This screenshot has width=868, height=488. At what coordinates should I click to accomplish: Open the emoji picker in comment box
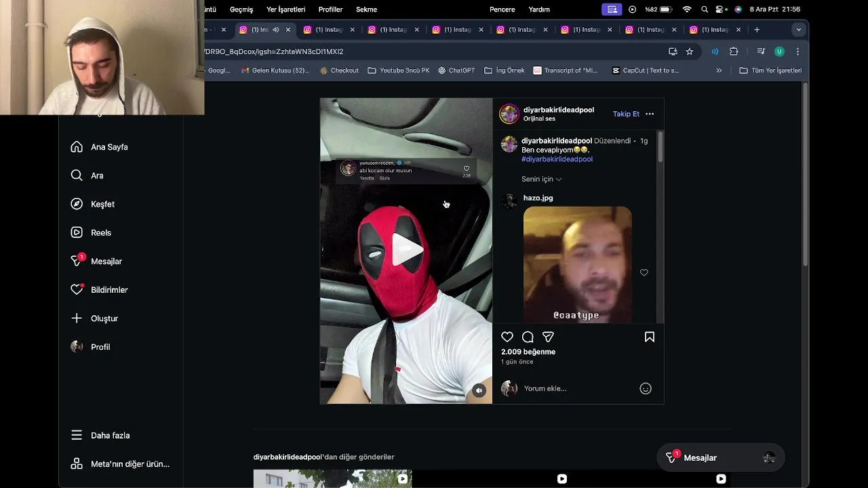point(646,388)
